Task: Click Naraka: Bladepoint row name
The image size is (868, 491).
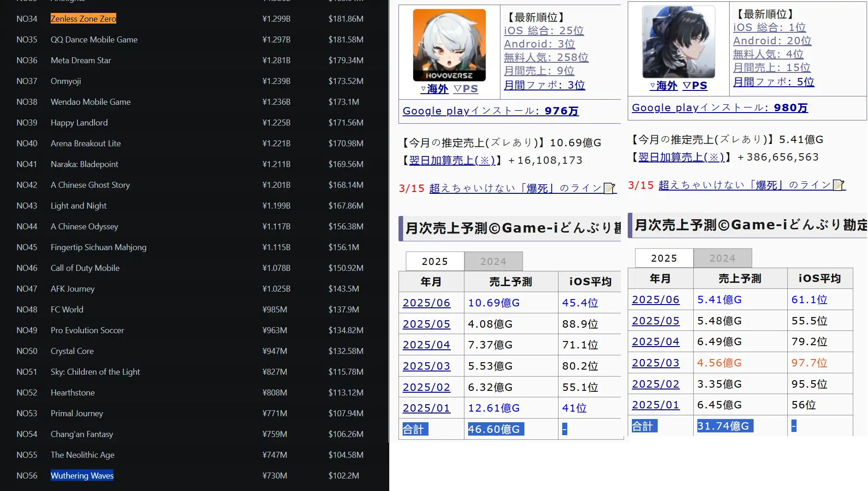Action: 84,164
